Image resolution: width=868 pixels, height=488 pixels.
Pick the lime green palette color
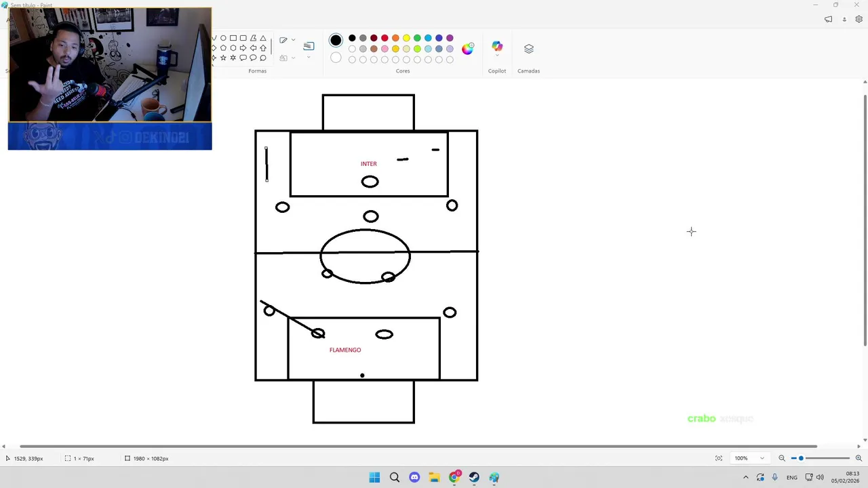tap(417, 49)
